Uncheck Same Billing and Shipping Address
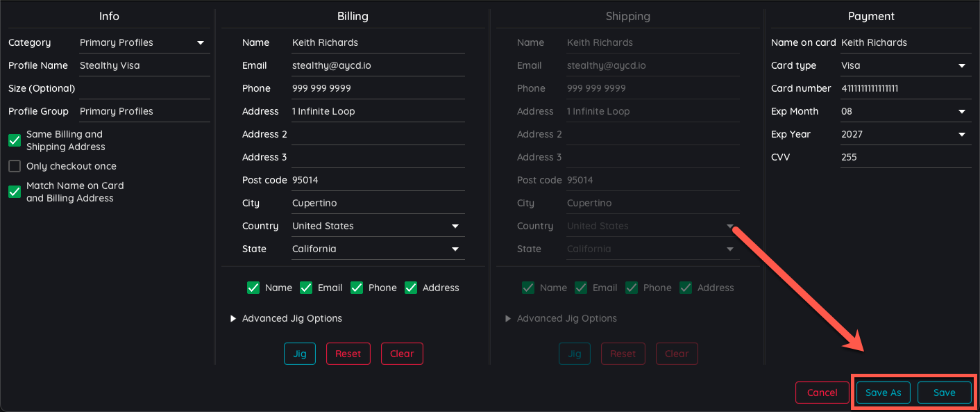The height and width of the screenshot is (412, 980). 15,140
